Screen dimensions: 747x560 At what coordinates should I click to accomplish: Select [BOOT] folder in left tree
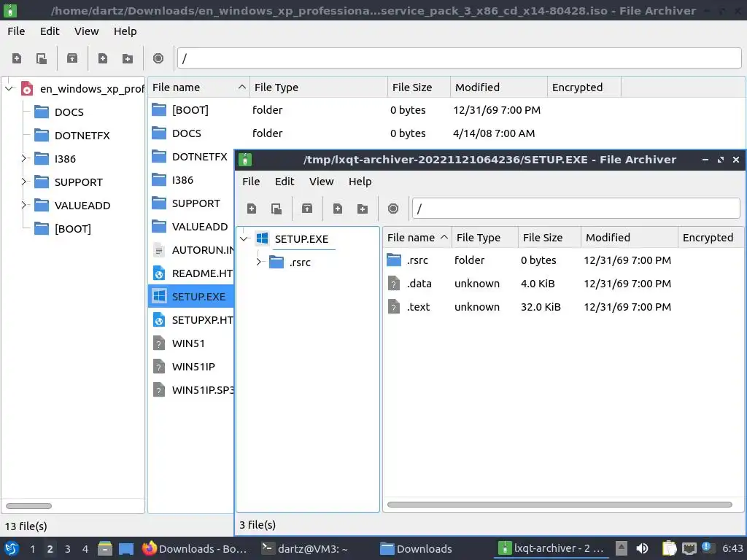(x=72, y=229)
